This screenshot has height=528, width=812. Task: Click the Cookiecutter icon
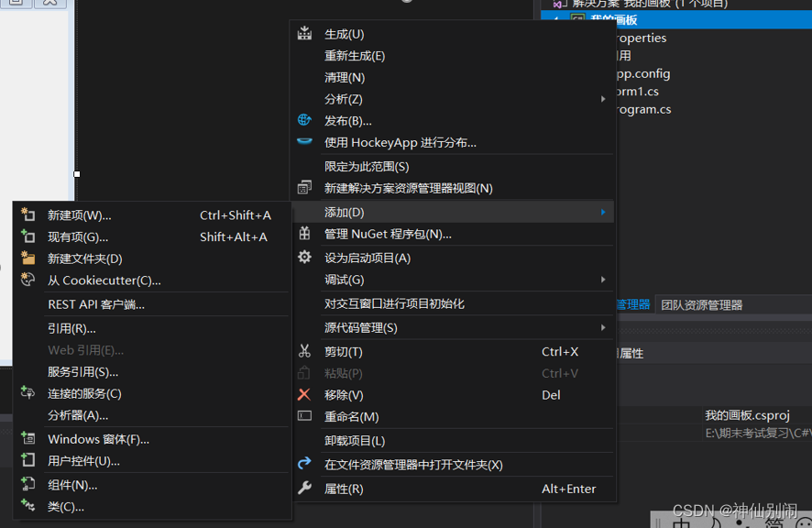click(28, 280)
